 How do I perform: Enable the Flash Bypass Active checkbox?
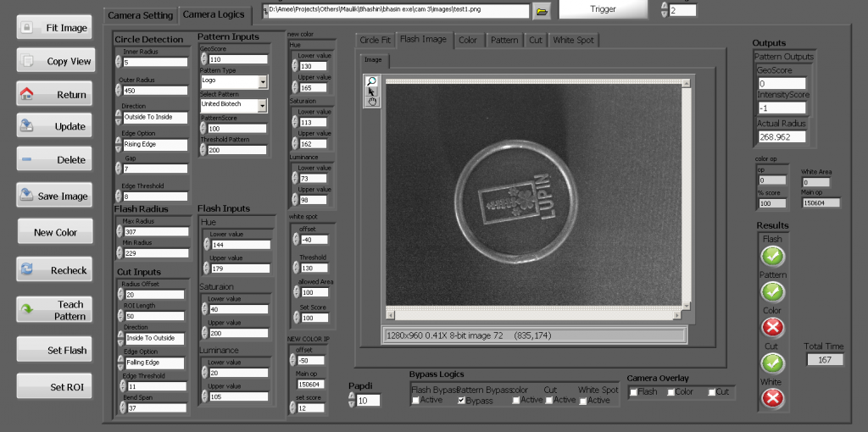click(415, 400)
